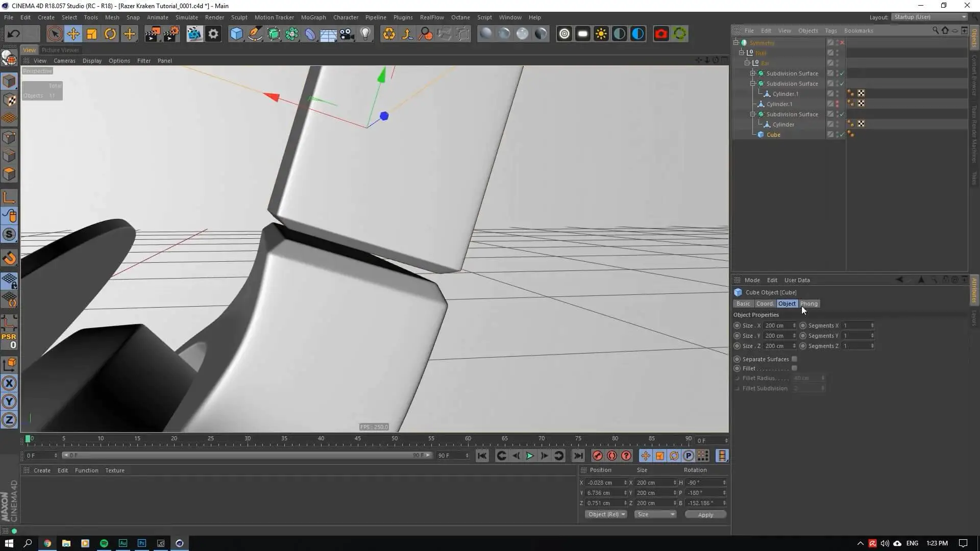Screen dimensions: 980x551
Task: Toggle X axis lock
Action: (9, 383)
